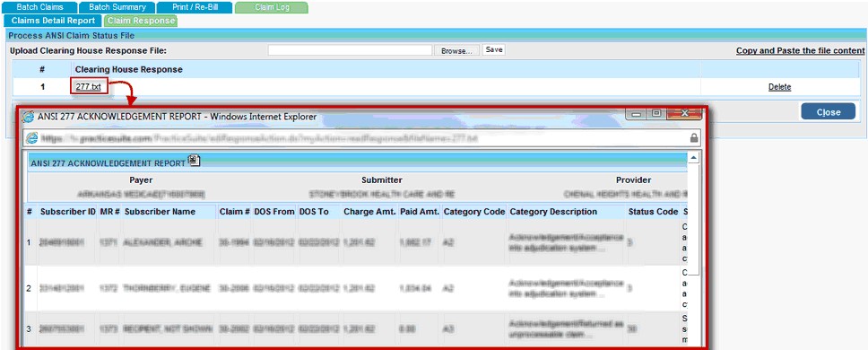
Task: Save the uploaded response file
Action: point(494,50)
